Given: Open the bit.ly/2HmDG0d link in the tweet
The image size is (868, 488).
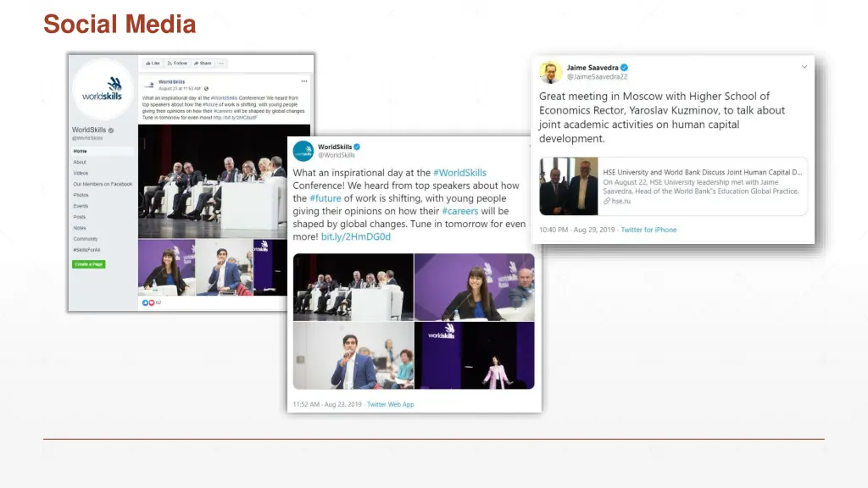Looking at the screenshot, I should tap(356, 236).
